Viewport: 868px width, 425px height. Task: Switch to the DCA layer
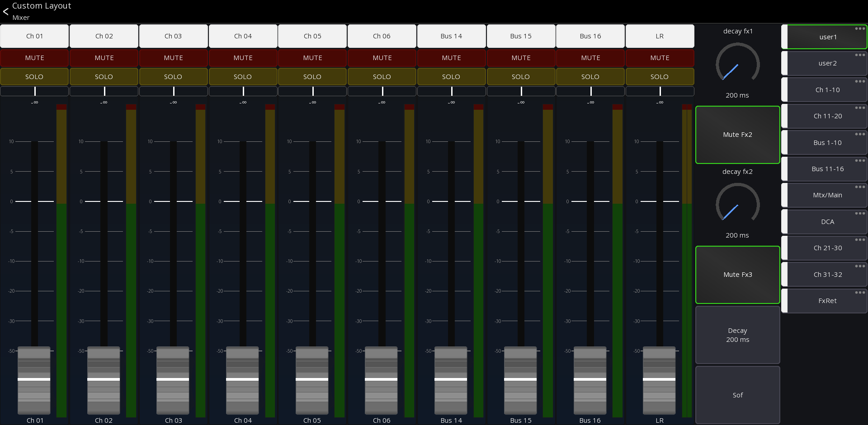(x=824, y=222)
